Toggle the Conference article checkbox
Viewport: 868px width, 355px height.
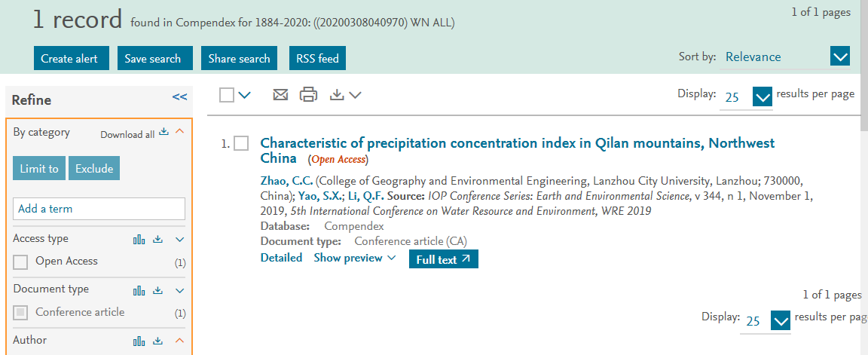[20, 313]
